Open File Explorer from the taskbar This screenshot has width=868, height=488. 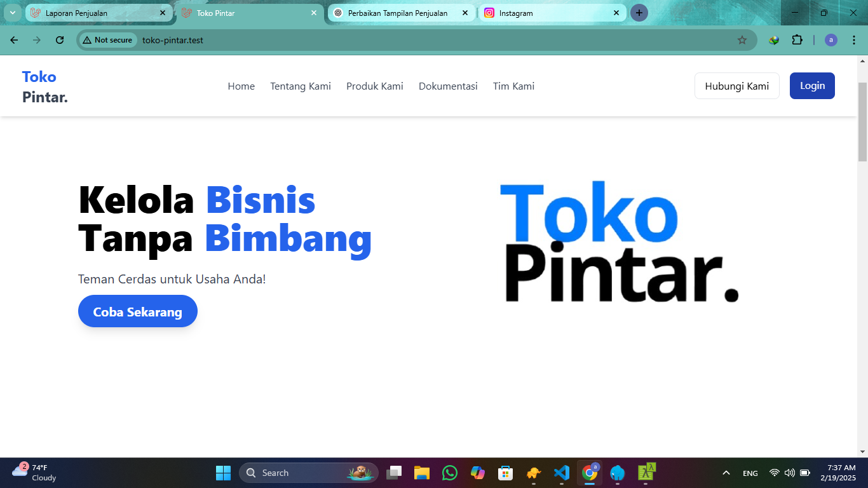(422, 473)
